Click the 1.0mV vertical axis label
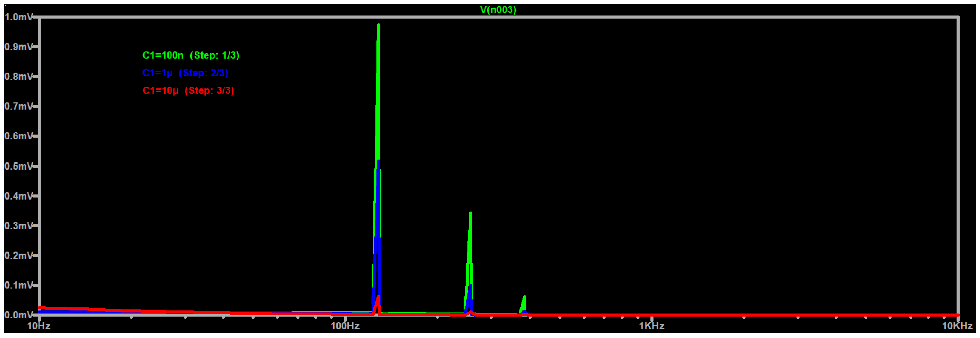The image size is (980, 338). click(x=19, y=17)
